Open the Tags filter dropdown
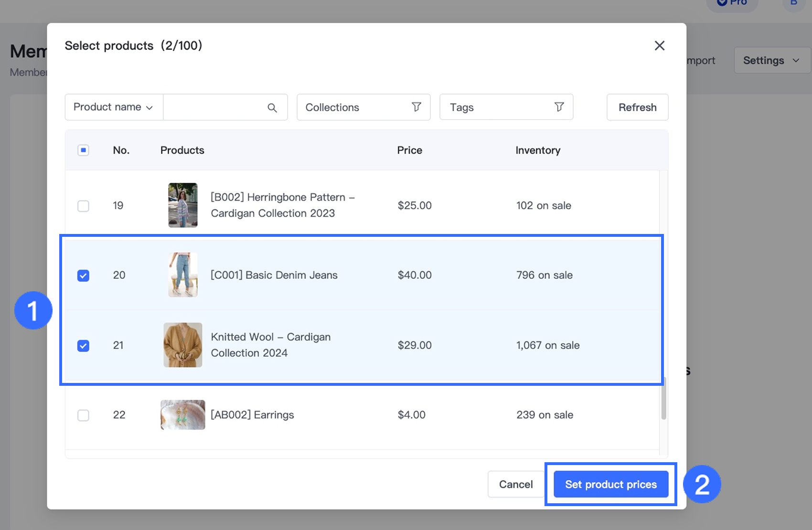This screenshot has width=812, height=530. 506,107
